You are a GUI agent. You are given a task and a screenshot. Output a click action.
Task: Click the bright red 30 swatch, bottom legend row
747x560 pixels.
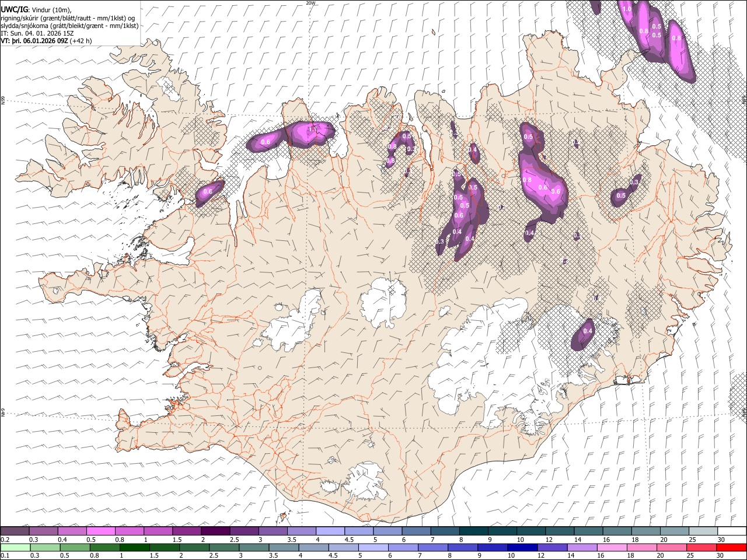coord(731,547)
